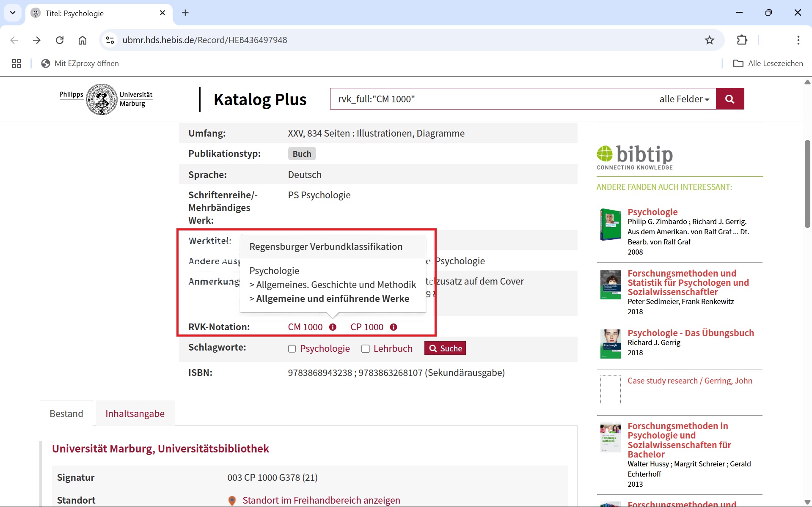812x507 pixels.
Task: Open site information icon in address bar
Action: (x=110, y=40)
